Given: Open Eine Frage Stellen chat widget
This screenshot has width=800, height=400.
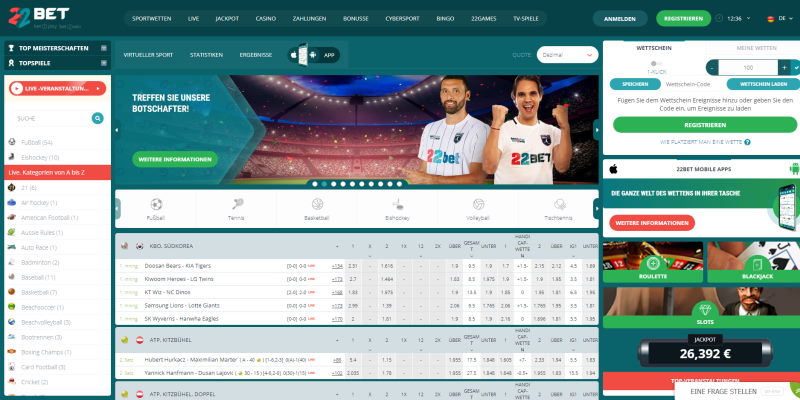Looking at the screenshot, I should (x=737, y=391).
